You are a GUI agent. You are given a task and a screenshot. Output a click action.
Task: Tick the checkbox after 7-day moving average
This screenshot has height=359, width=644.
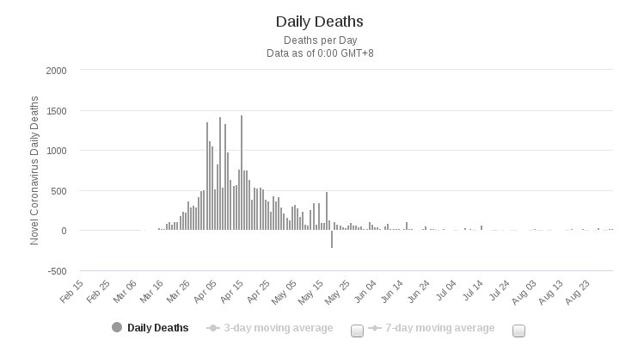518,330
